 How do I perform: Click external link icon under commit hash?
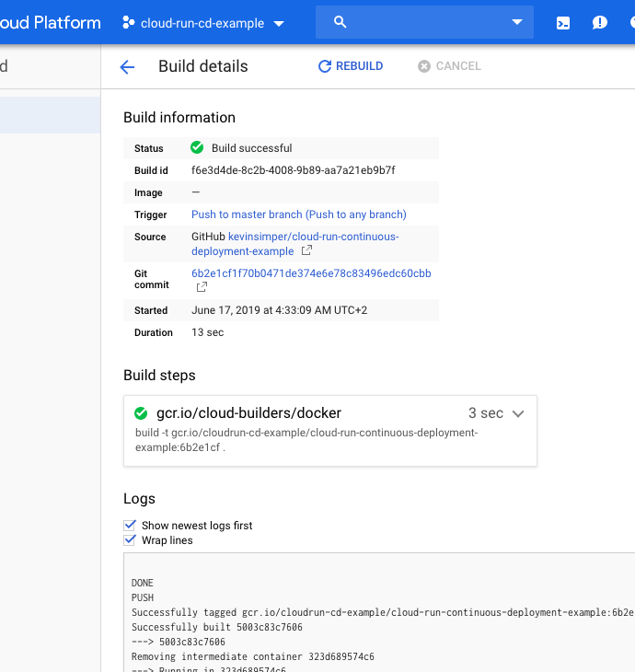202,286
